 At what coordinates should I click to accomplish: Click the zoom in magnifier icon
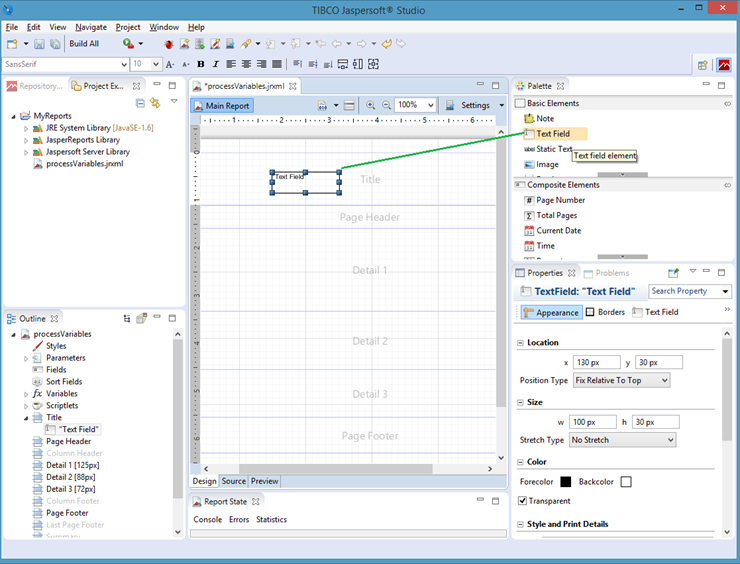(371, 105)
